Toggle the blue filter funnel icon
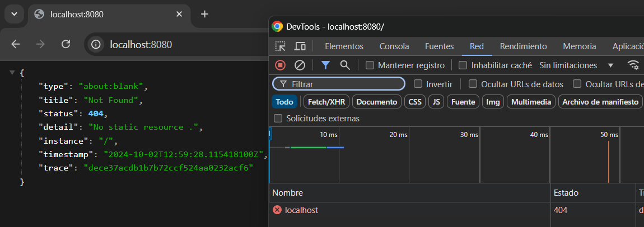Screen dimensions: 644x227 [326, 65]
